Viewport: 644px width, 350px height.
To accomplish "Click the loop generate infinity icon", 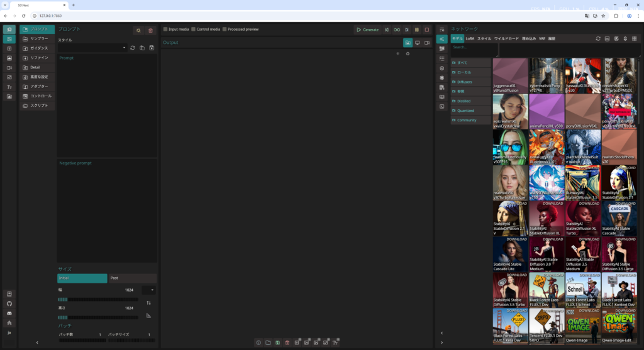I will pyautogui.click(x=397, y=30).
